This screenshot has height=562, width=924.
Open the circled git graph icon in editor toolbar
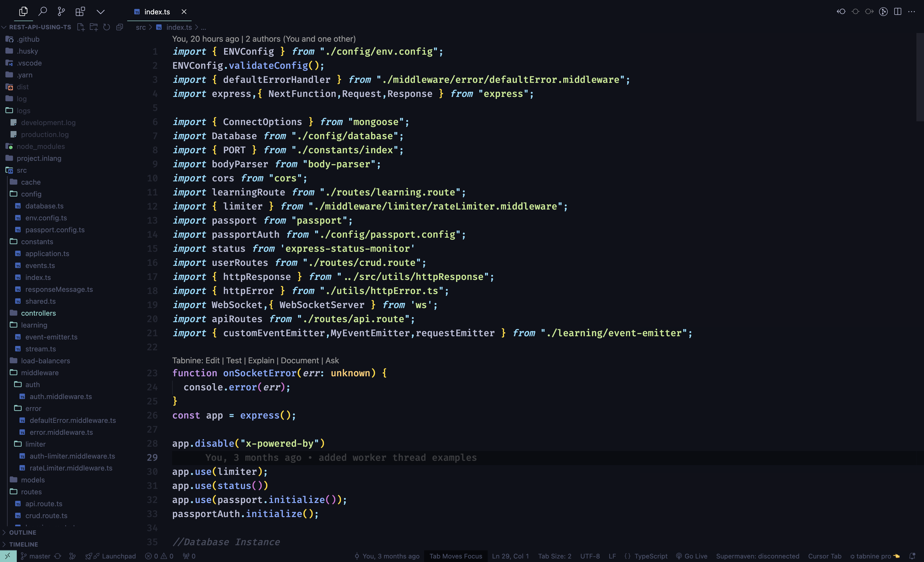coord(883,12)
